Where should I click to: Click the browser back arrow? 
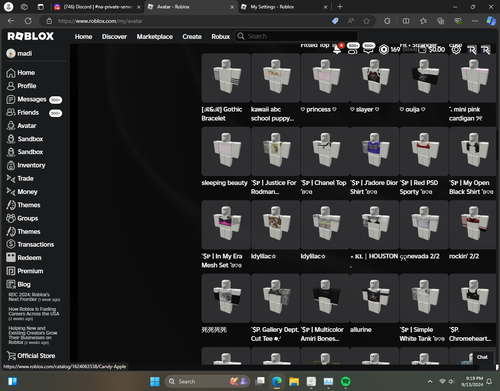pos(11,21)
